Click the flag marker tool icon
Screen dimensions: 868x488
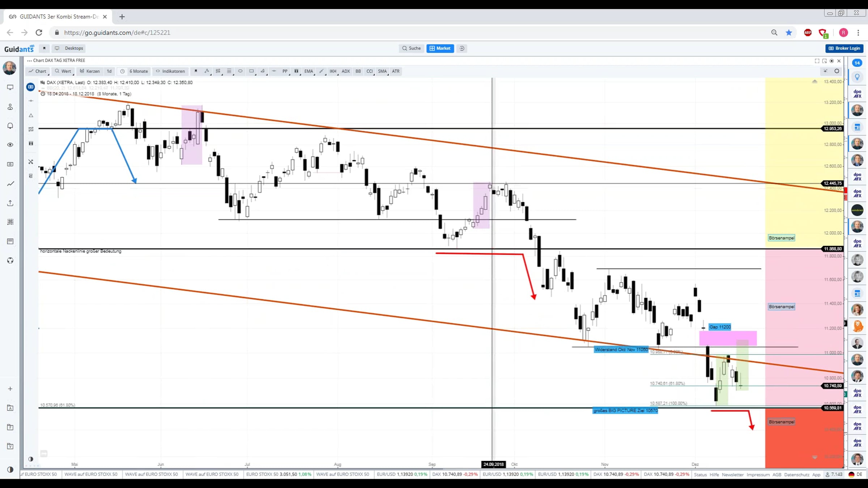[196, 71]
